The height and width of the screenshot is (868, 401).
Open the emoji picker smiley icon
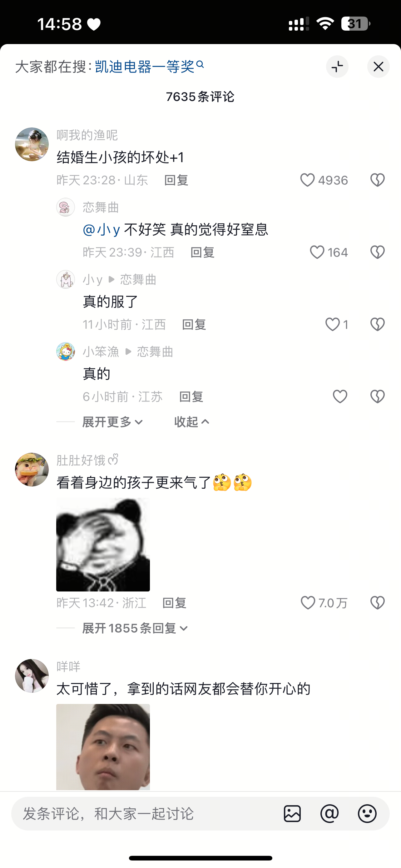pyautogui.click(x=367, y=814)
